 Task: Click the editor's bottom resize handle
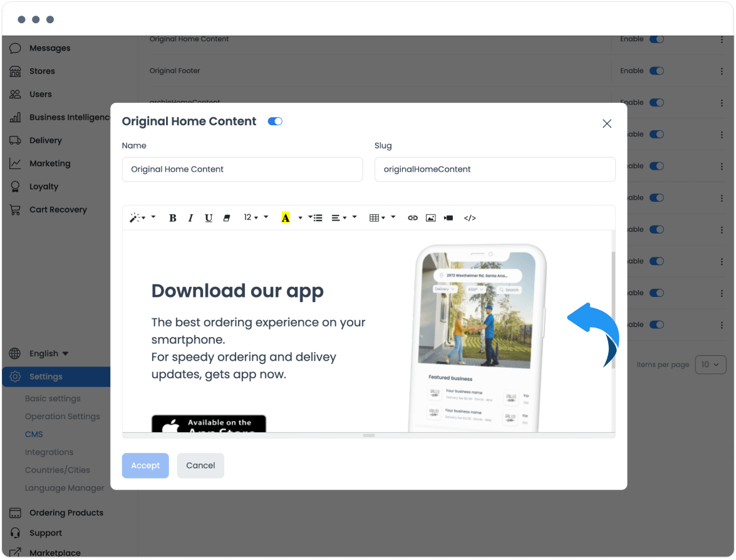click(x=369, y=435)
